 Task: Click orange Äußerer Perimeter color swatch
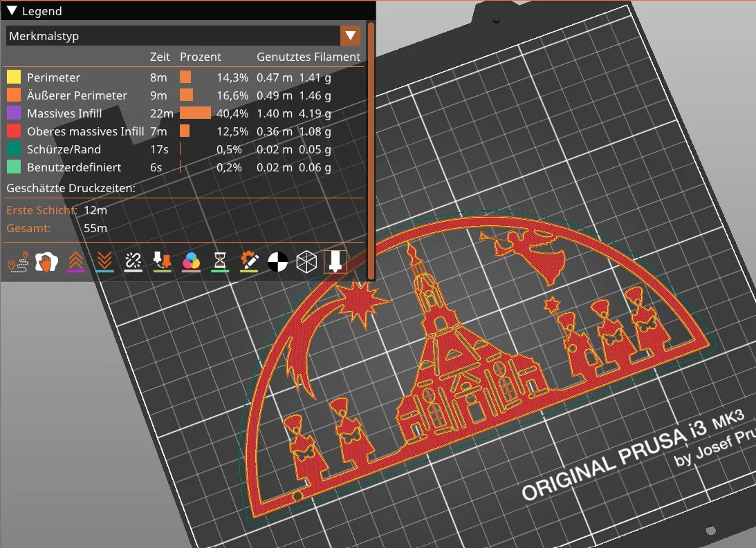click(x=14, y=95)
